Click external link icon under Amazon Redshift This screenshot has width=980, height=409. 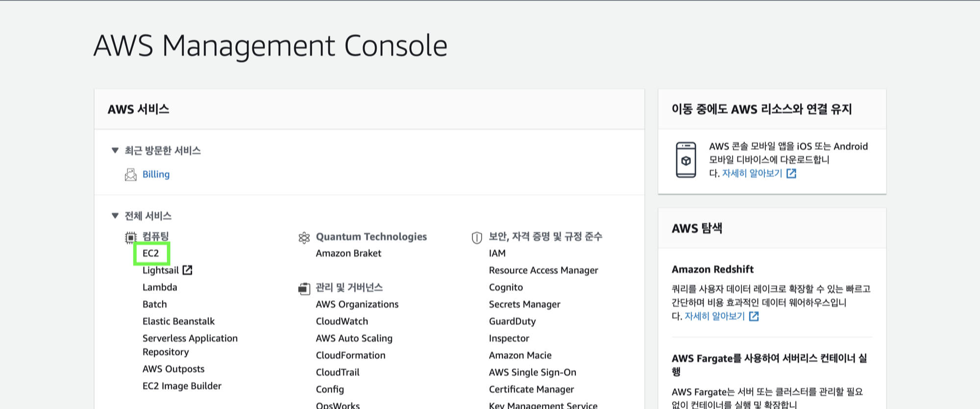point(754,316)
